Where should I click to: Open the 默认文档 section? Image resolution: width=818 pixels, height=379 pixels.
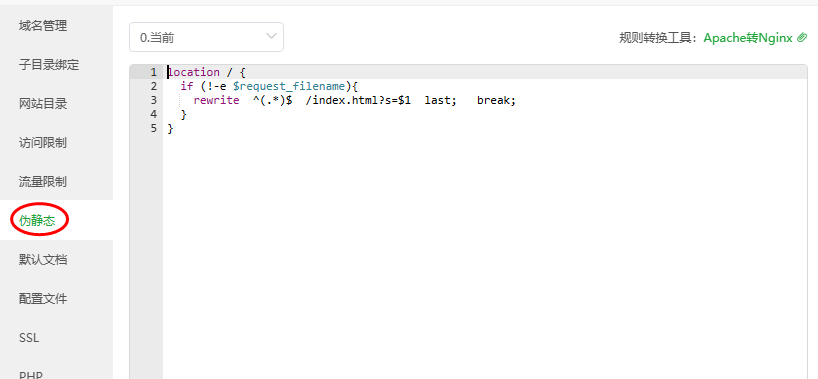click(43, 259)
